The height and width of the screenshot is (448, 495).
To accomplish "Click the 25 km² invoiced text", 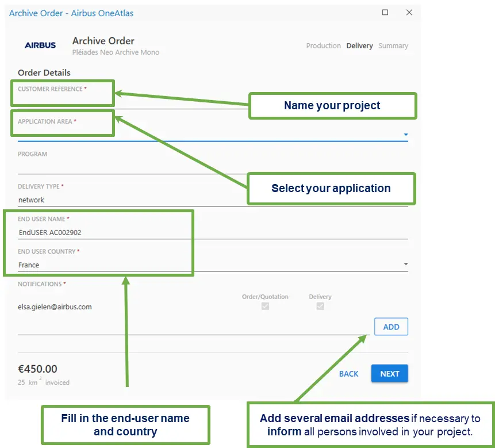I will (44, 382).
